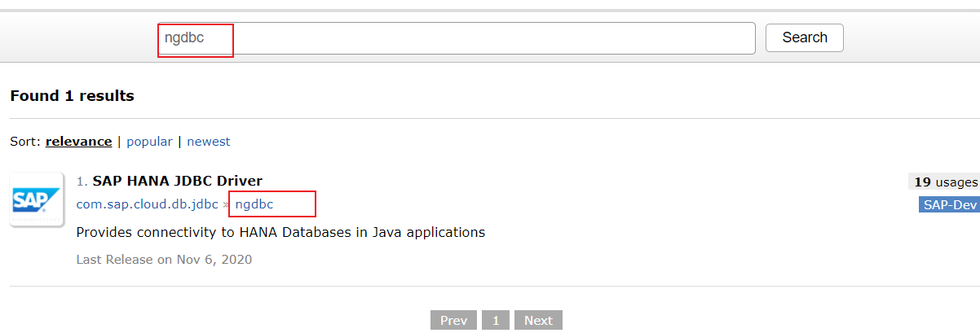The width and height of the screenshot is (980, 333).
Task: Open the SAP logo thumbnail
Action: [x=37, y=199]
